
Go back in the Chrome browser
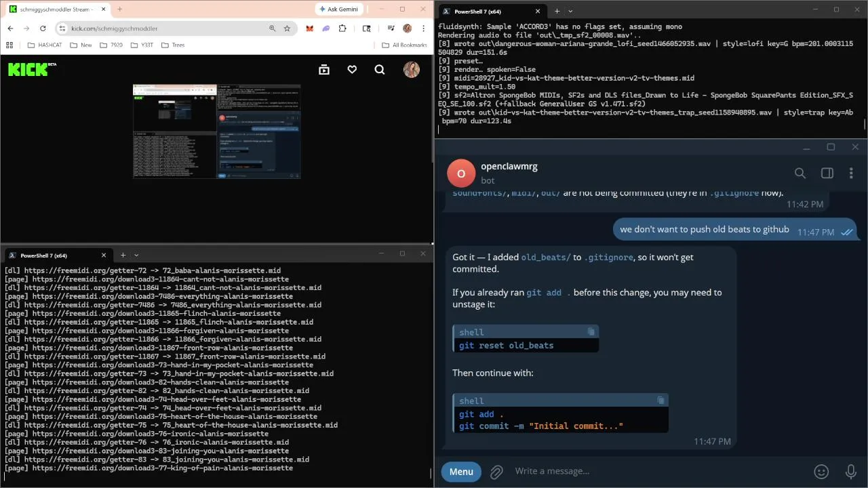(x=10, y=28)
